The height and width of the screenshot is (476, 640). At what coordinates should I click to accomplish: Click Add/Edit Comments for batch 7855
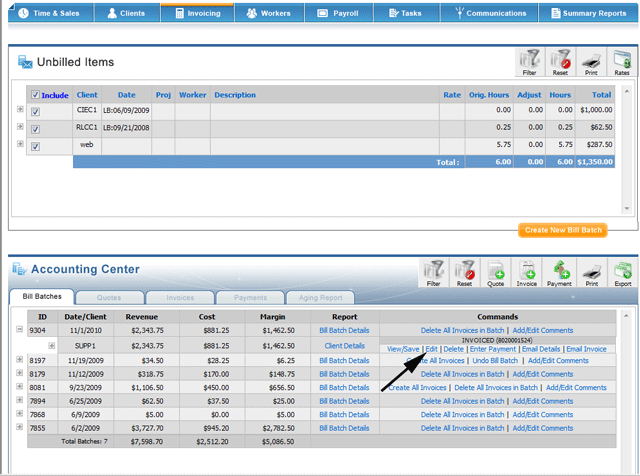(x=543, y=428)
